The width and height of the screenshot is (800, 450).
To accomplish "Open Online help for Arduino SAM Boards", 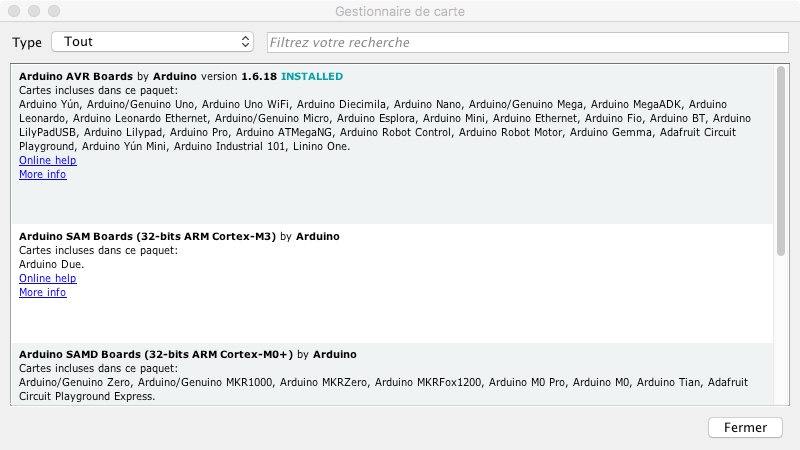I will (47, 278).
